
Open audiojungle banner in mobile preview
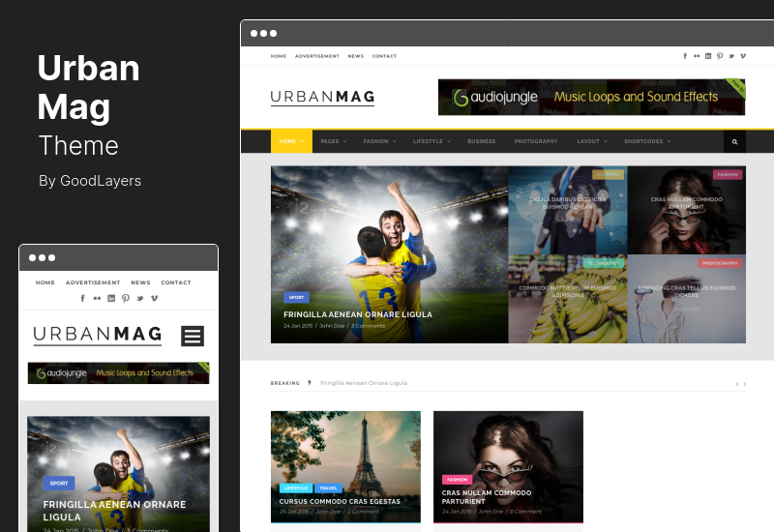coord(118,373)
